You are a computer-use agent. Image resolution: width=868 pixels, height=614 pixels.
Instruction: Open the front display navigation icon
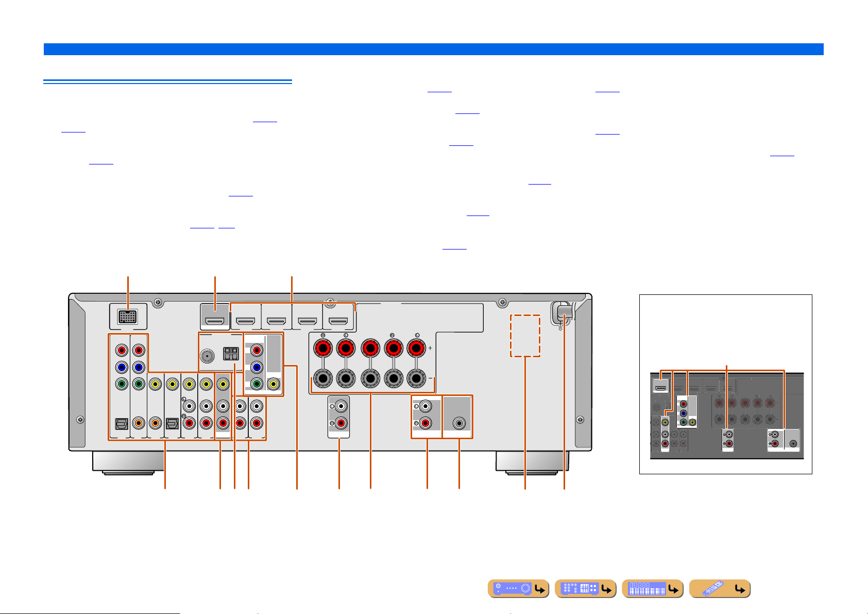point(652,588)
